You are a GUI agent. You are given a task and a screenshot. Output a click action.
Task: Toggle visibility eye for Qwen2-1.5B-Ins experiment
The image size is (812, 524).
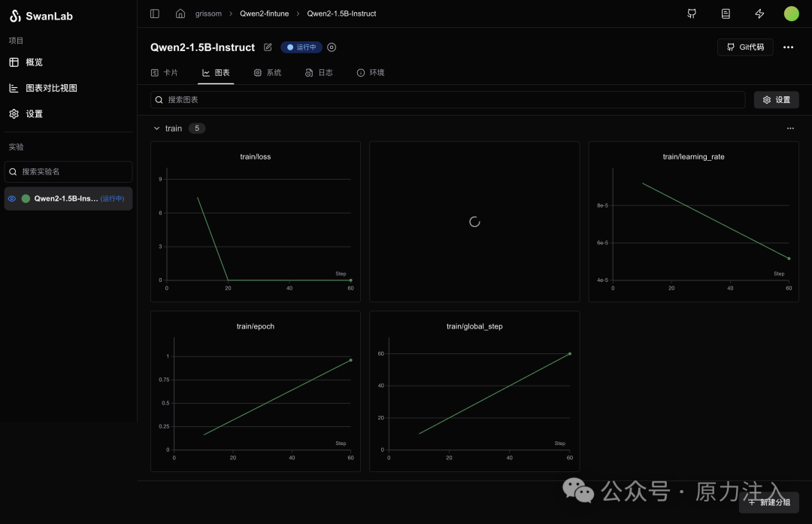pos(12,198)
